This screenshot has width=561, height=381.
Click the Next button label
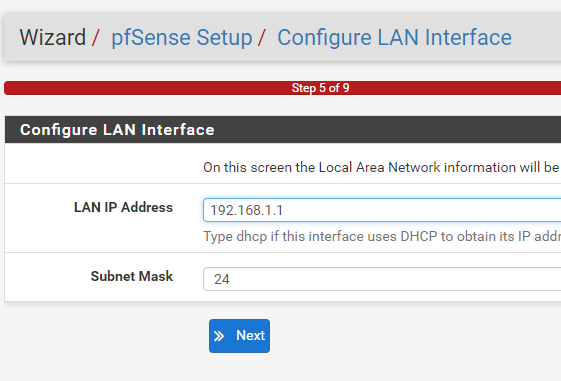pyautogui.click(x=250, y=336)
